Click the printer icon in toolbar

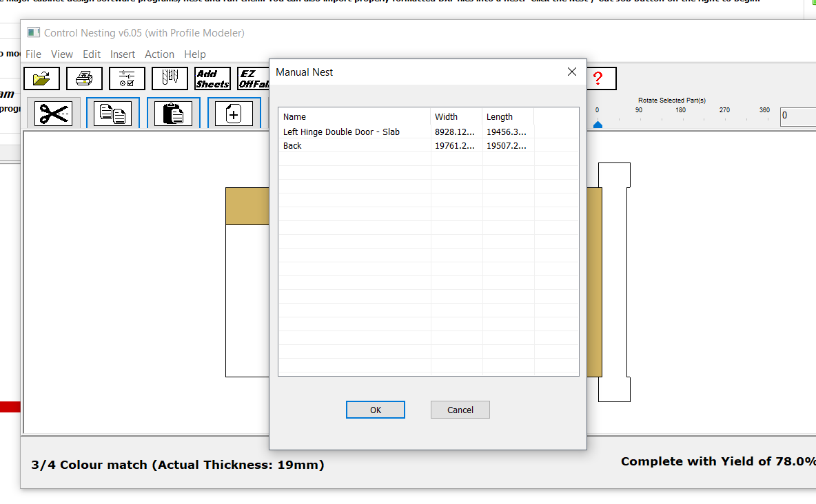[84, 78]
